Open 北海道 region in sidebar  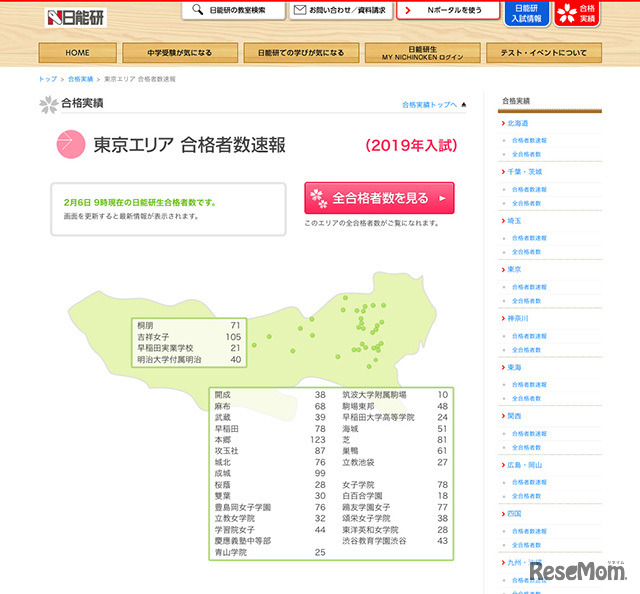coord(518,123)
